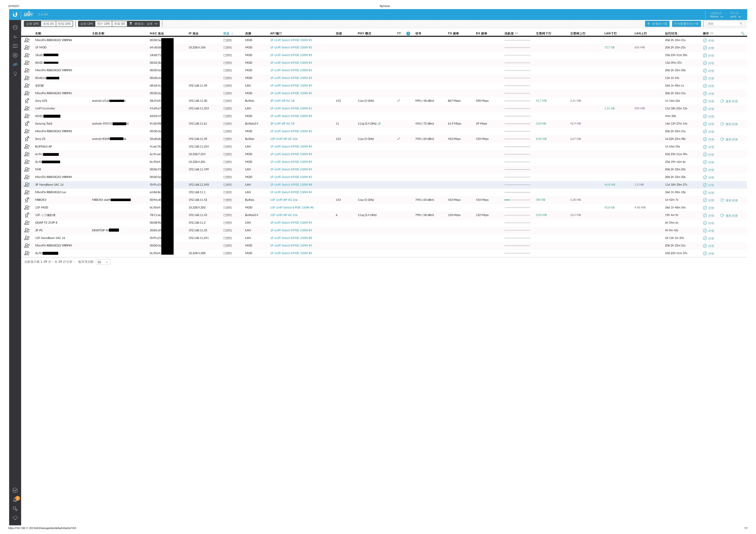Select the BUFFALO AP client name

(x=43, y=146)
